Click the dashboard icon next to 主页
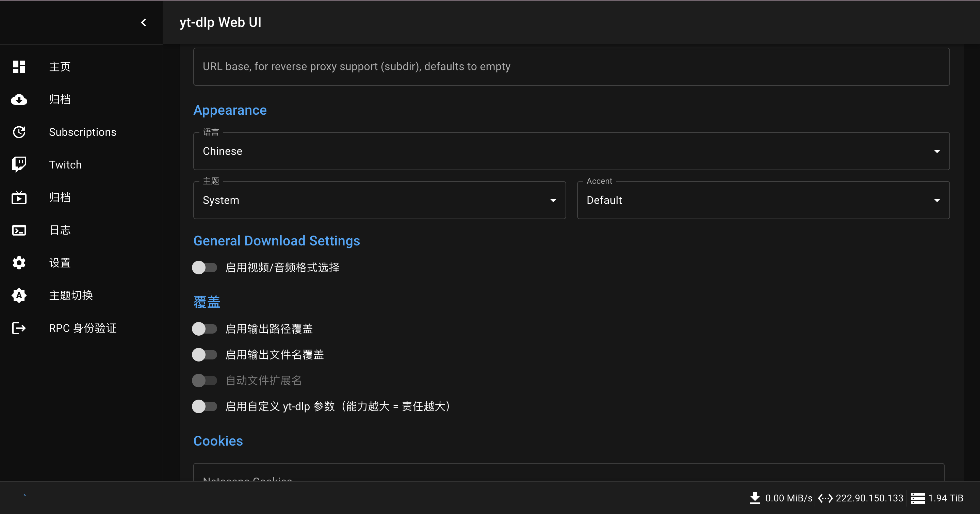The width and height of the screenshot is (980, 514). [x=19, y=67]
